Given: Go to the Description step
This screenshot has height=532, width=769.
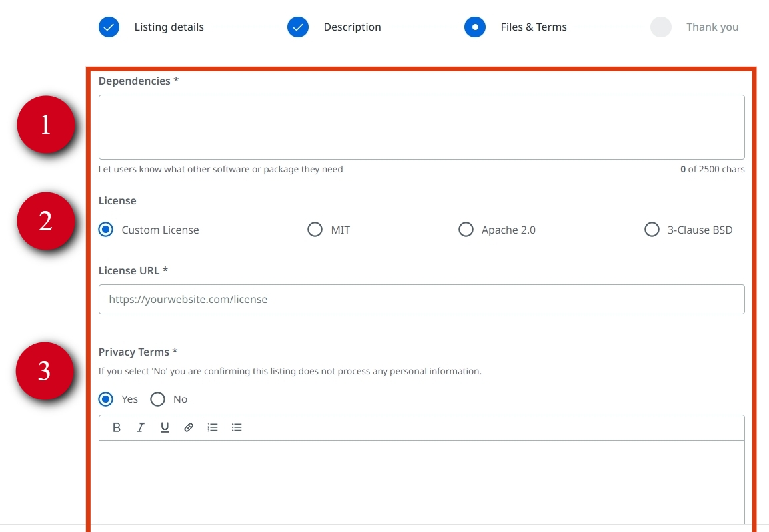Looking at the screenshot, I should click(352, 27).
